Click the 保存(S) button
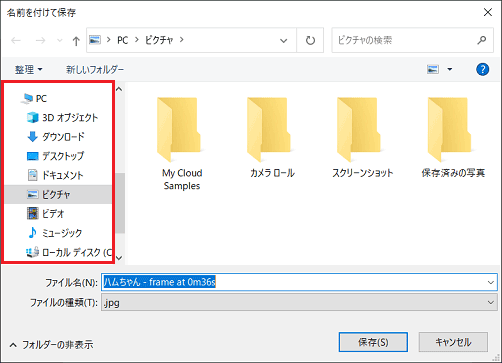This screenshot has height=363, width=502. pyautogui.click(x=373, y=342)
